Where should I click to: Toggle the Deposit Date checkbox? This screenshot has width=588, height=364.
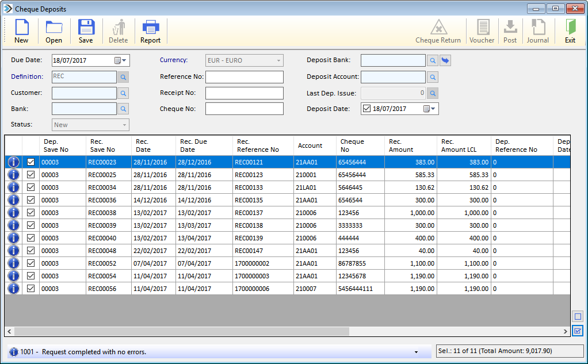(x=366, y=109)
